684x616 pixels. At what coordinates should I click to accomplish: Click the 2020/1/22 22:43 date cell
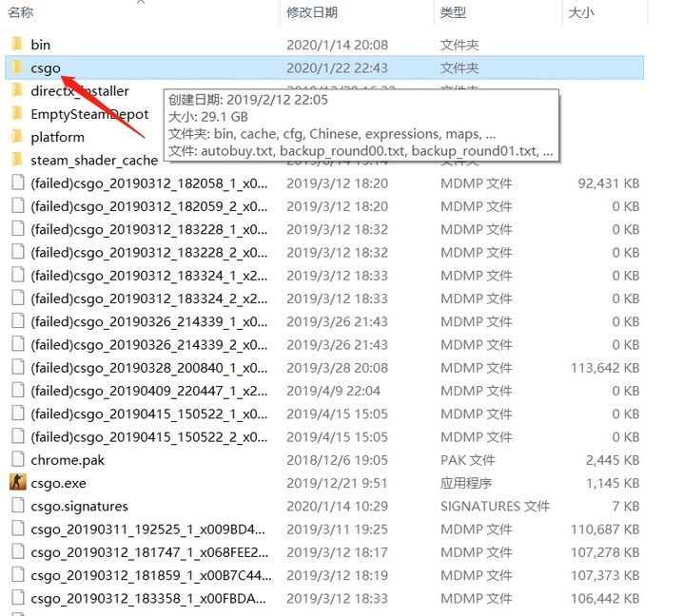(337, 68)
